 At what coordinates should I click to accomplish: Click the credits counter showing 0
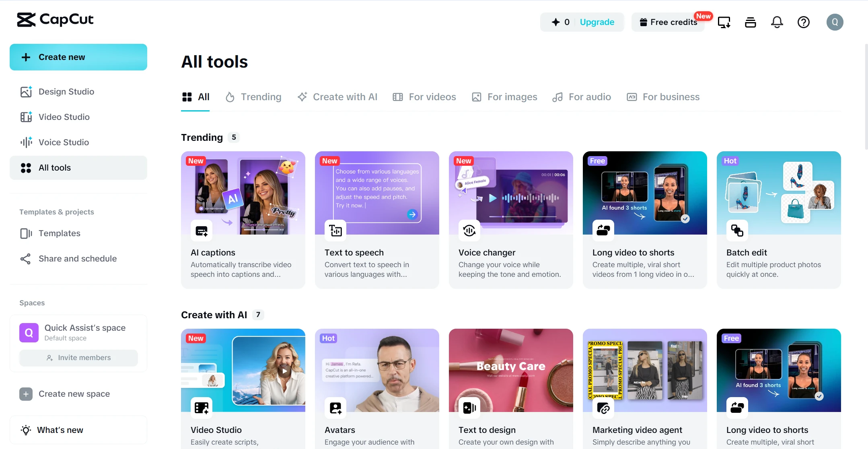[x=561, y=22]
